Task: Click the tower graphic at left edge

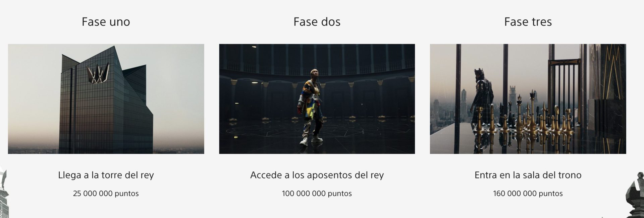Action: tap(3, 193)
